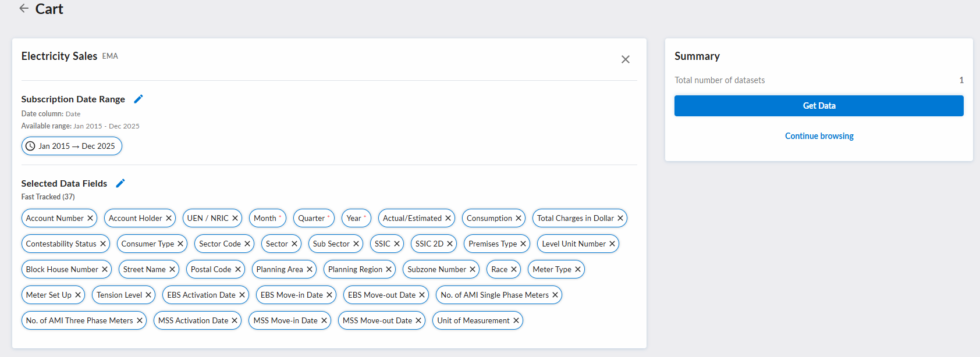Viewport: 980px width, 357px height.
Task: Edit Selected Data Fields with pencil icon
Action: point(120,183)
